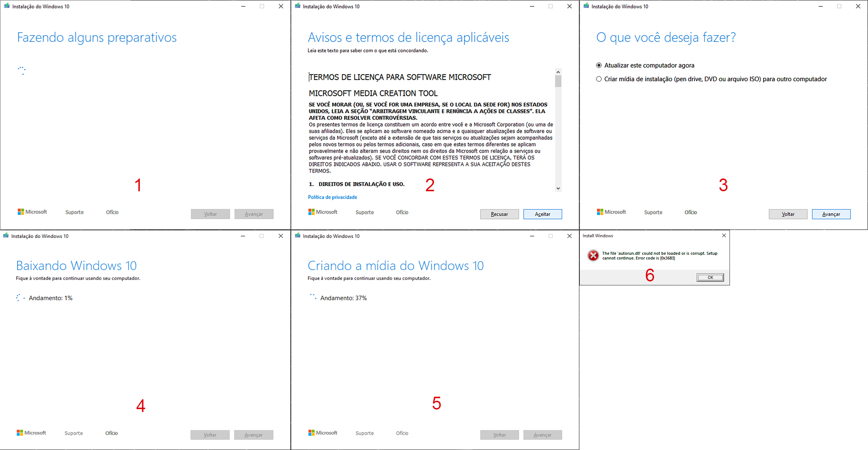Click the autorun.dll error message text
Viewport: 868px width, 450px height.
[660, 255]
